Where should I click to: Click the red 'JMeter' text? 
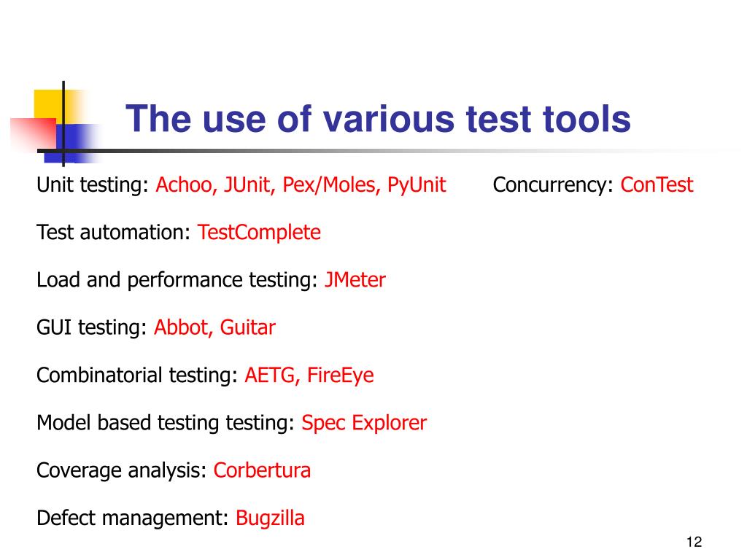pyautogui.click(x=355, y=280)
